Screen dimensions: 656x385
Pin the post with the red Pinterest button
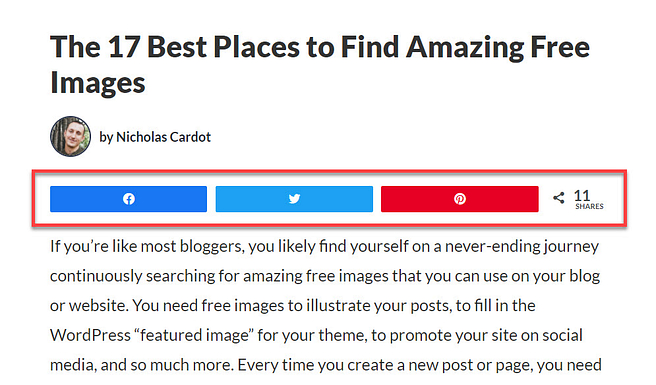460,199
